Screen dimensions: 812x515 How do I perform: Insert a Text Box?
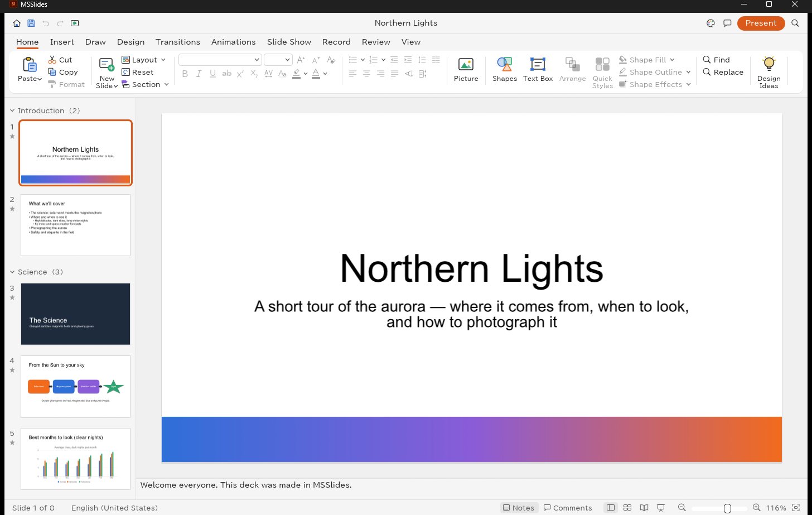(538, 70)
